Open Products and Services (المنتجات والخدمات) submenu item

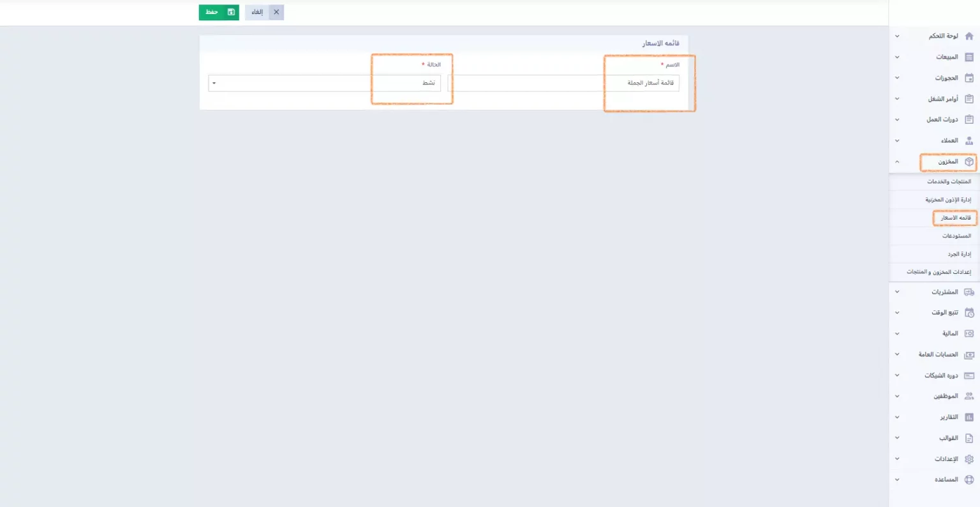[949, 182]
